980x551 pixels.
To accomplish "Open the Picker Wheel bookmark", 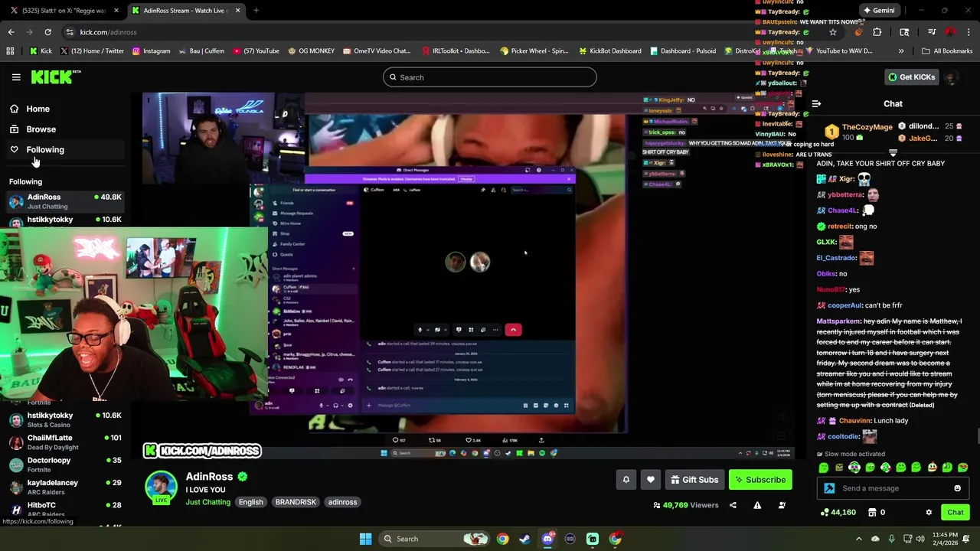I will pyautogui.click(x=534, y=51).
